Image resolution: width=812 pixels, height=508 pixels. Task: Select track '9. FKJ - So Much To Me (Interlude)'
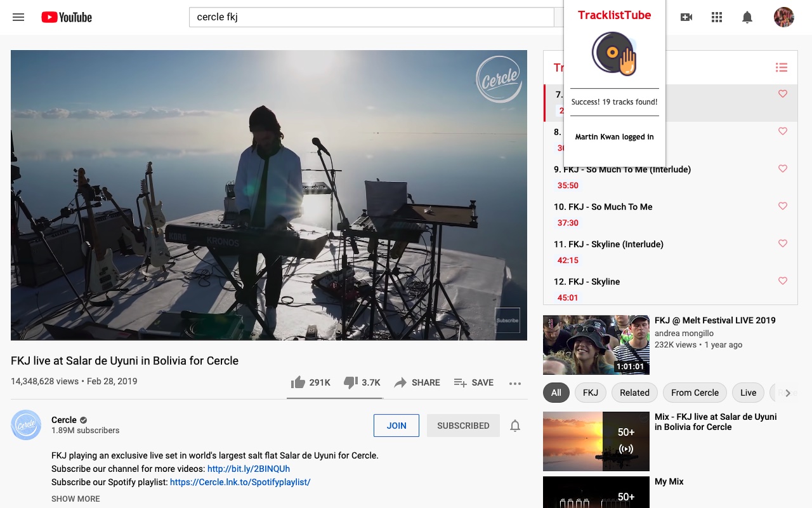coord(622,170)
